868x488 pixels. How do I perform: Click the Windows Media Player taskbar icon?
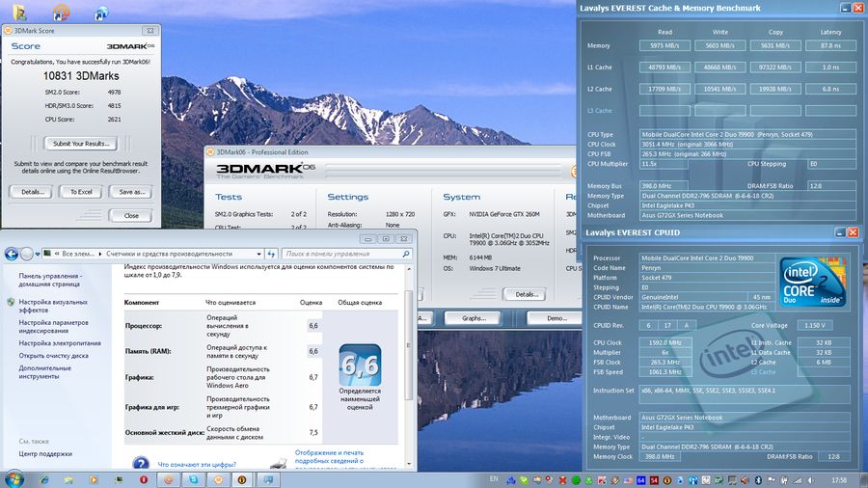tap(94, 478)
